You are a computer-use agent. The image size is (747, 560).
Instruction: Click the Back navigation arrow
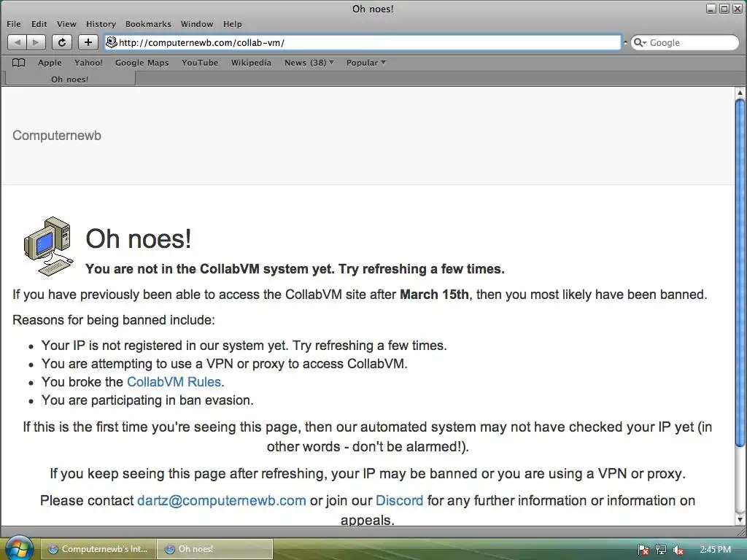click(18, 42)
